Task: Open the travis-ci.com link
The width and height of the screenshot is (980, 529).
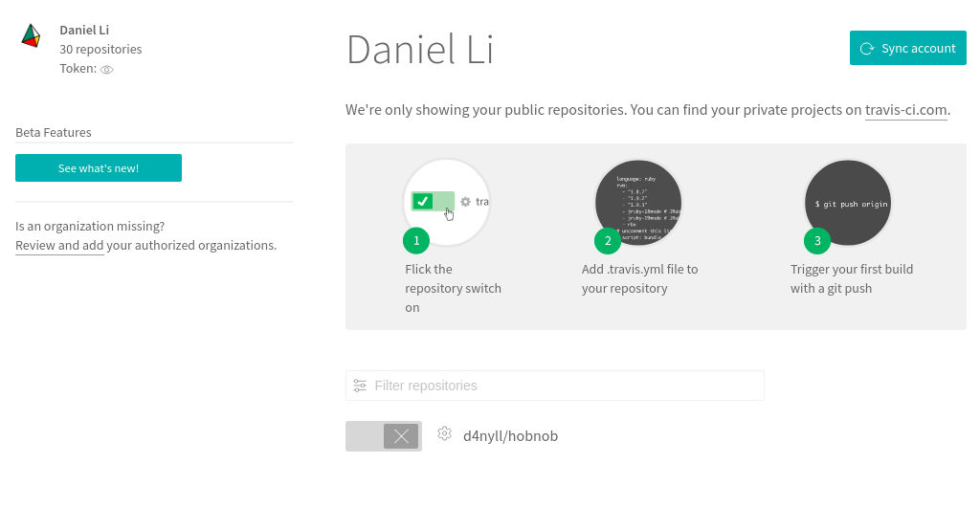Action: 905,110
